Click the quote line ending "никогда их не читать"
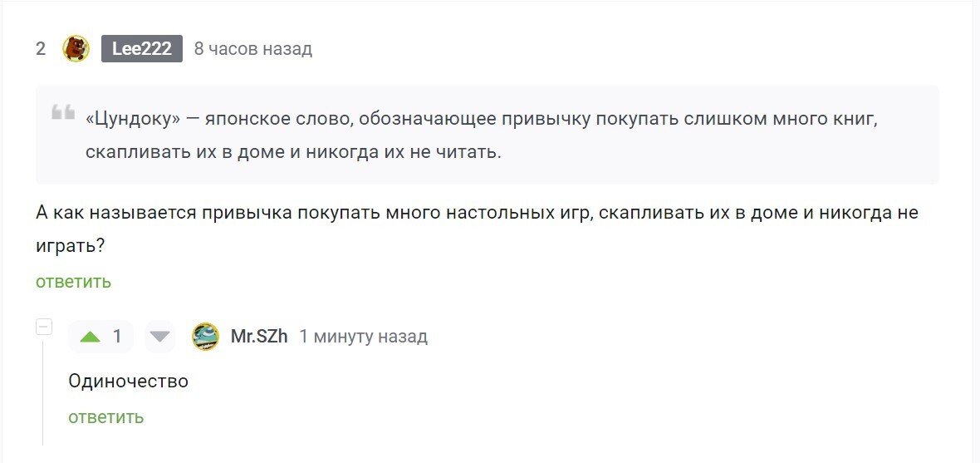Screen dimensions: 980x463 click(293, 154)
